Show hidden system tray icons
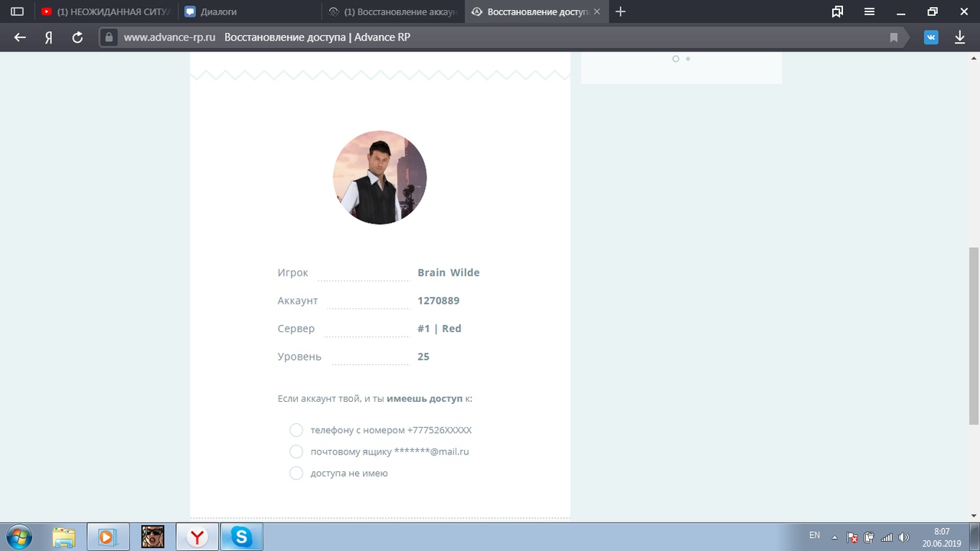Screen dimensions: 980x551 tap(835, 537)
